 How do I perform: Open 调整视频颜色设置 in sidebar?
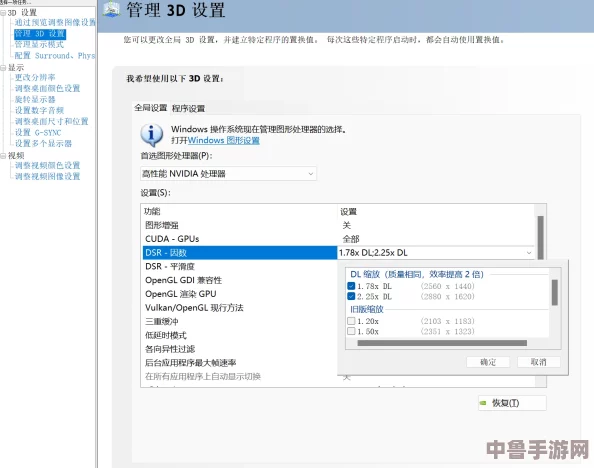pos(47,165)
